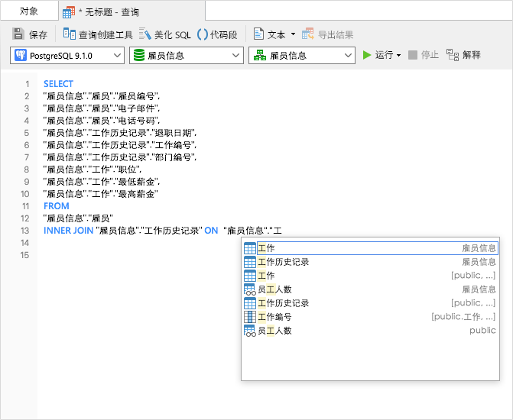Click the green database cylinder icon
This screenshot has width=513, height=420.
[x=139, y=55]
